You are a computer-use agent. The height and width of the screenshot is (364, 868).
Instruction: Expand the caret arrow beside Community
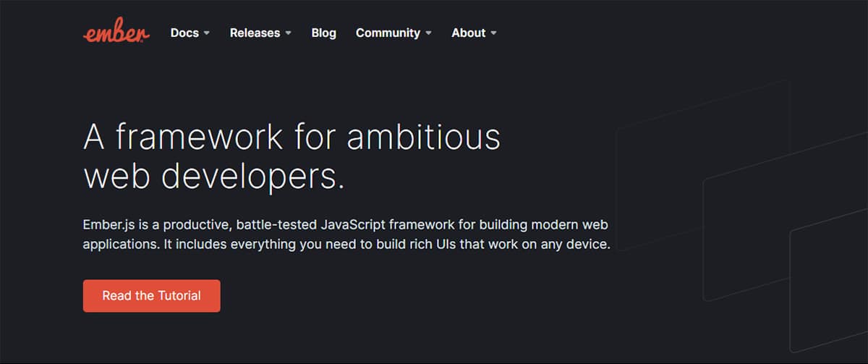tap(428, 33)
